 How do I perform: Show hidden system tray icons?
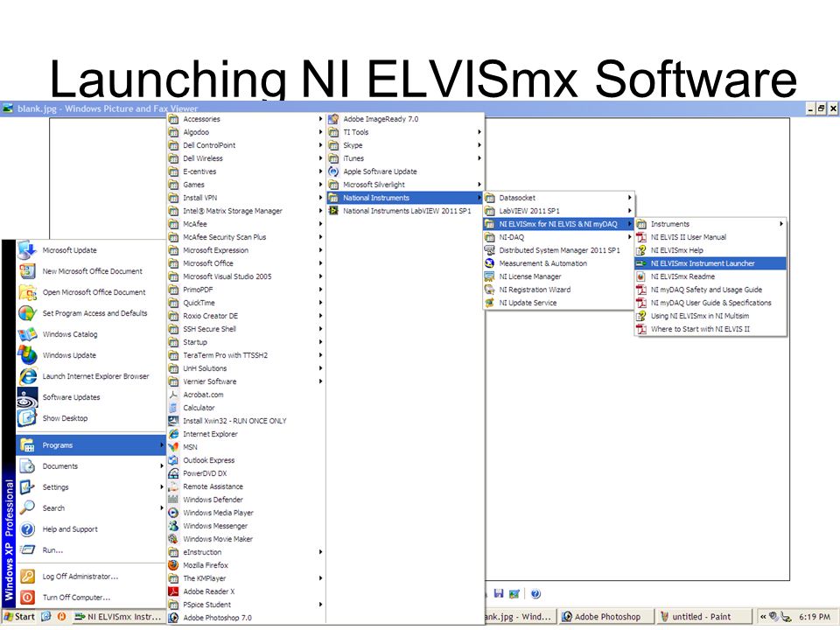[x=763, y=617]
